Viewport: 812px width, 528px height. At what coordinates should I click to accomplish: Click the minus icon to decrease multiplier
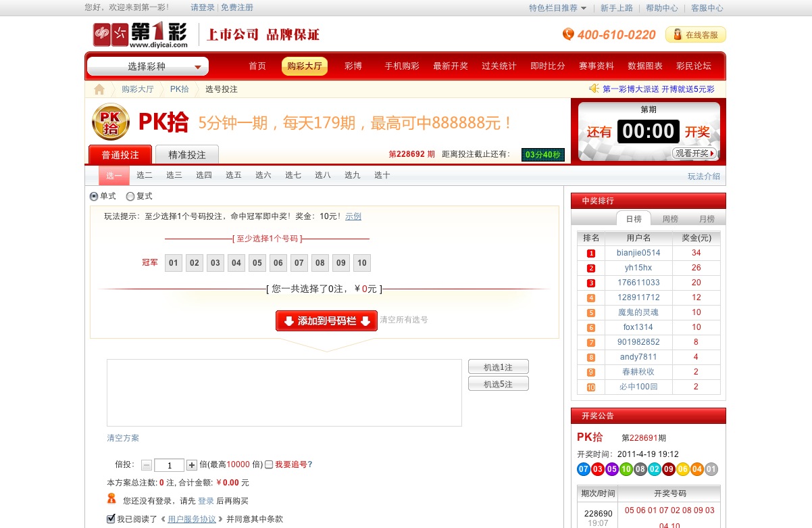click(x=147, y=465)
